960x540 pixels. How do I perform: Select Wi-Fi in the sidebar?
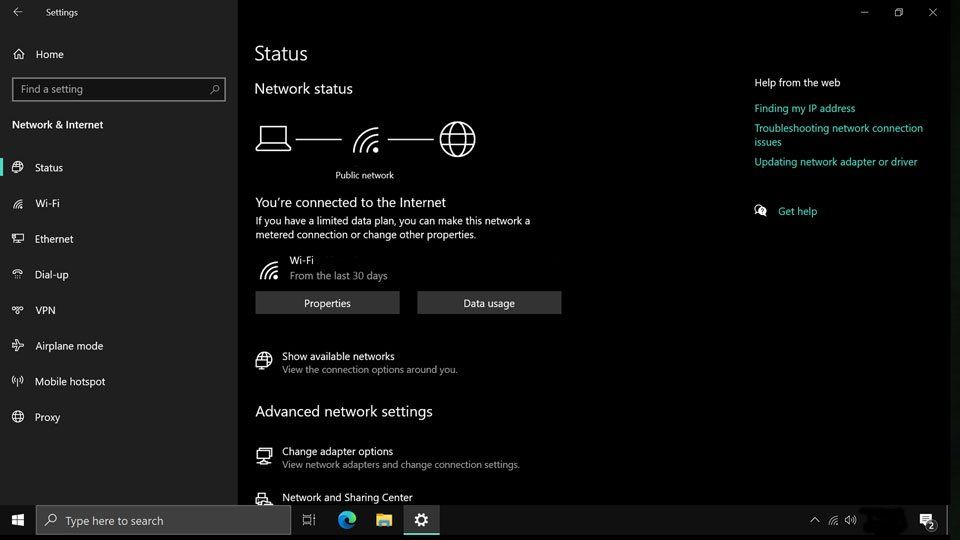click(x=47, y=203)
